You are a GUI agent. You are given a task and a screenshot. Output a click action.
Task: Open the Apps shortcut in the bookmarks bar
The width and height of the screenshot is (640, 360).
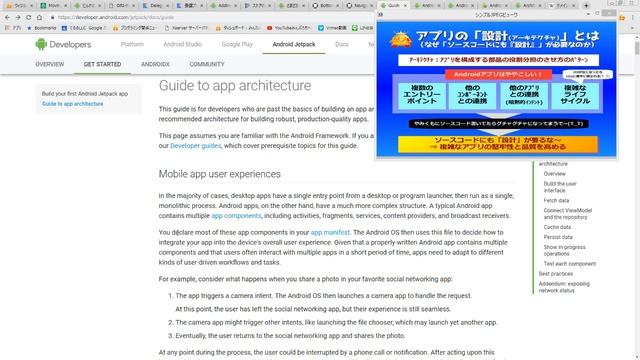click(x=13, y=28)
